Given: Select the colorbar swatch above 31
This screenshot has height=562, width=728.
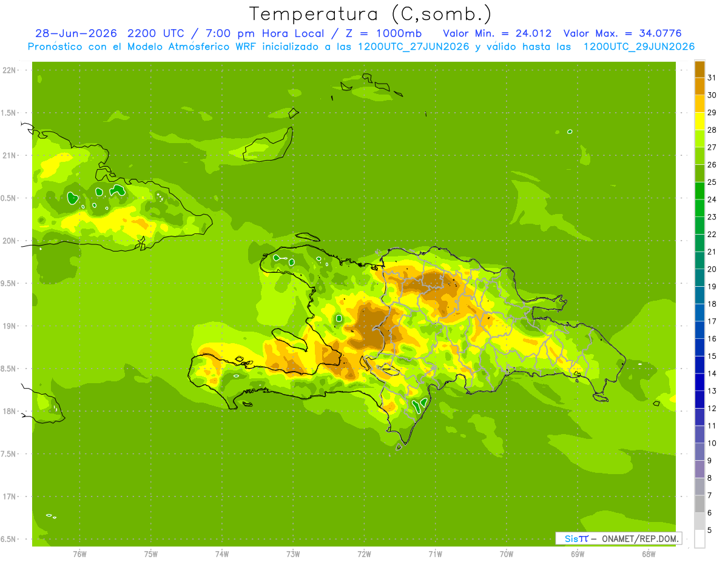Looking at the screenshot, I should [699, 69].
